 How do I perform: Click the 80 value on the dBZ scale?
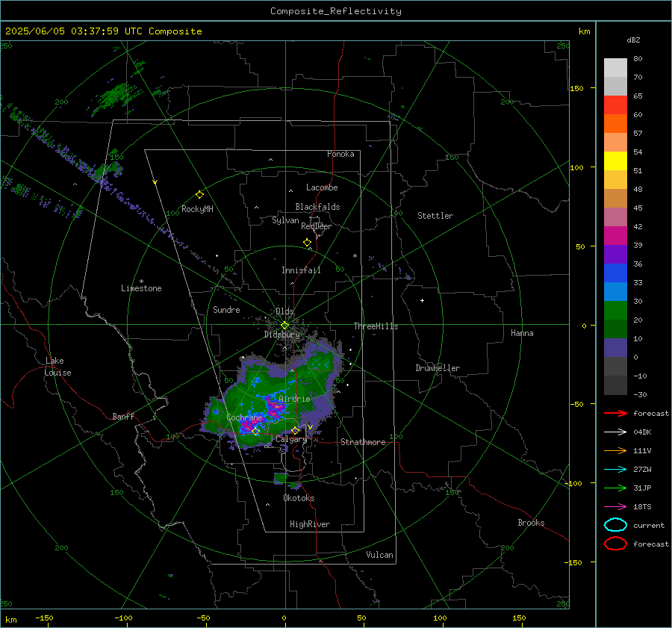638,58
